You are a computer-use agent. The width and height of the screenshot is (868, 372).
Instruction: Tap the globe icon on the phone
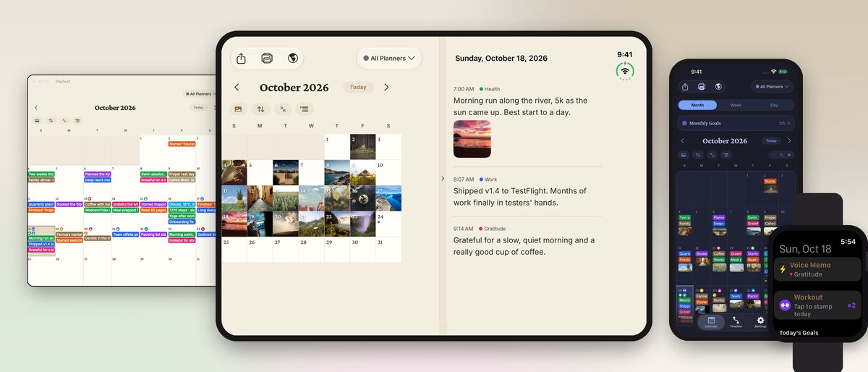[x=718, y=87]
